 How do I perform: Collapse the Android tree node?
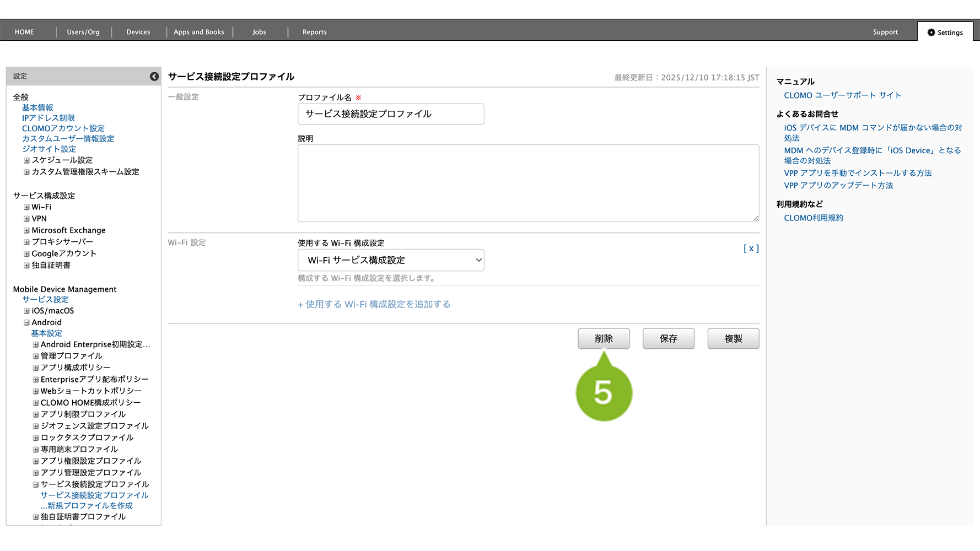pyautogui.click(x=26, y=322)
